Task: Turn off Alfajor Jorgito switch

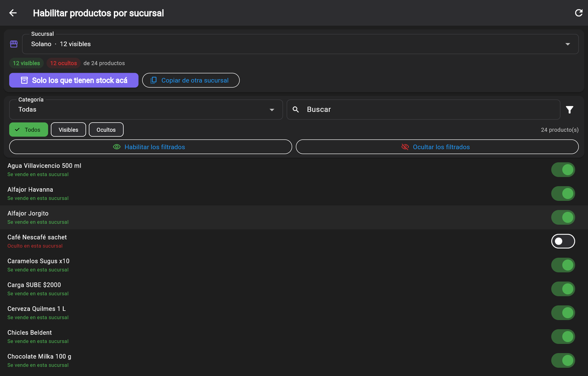Action: (x=563, y=217)
